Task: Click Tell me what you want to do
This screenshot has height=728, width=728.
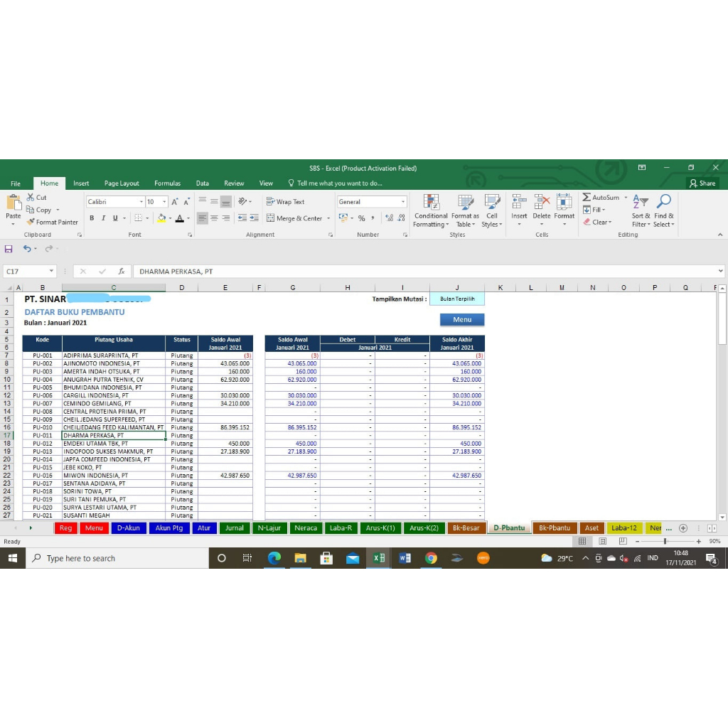Action: tap(336, 183)
